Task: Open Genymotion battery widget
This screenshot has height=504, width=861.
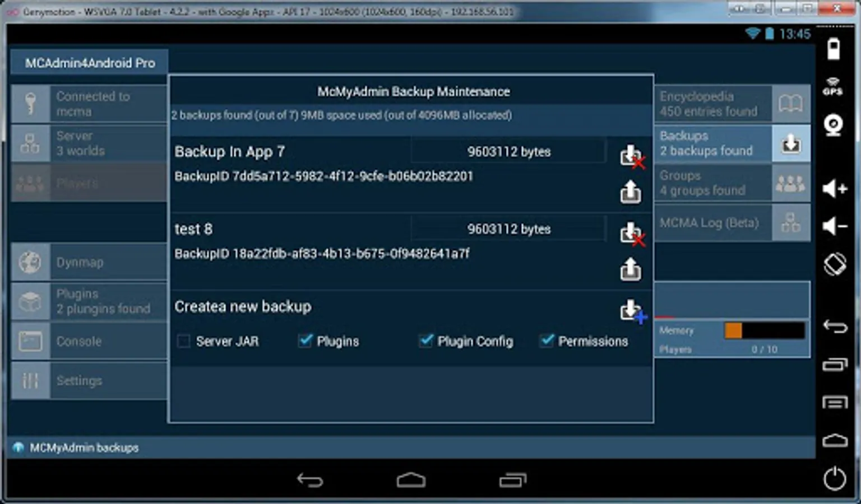Action: (x=834, y=49)
